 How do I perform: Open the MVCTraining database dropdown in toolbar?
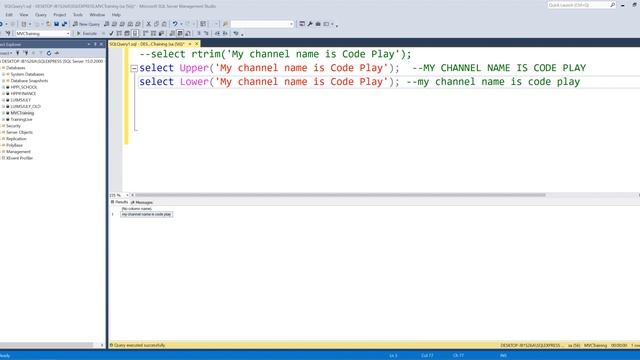tap(68, 34)
